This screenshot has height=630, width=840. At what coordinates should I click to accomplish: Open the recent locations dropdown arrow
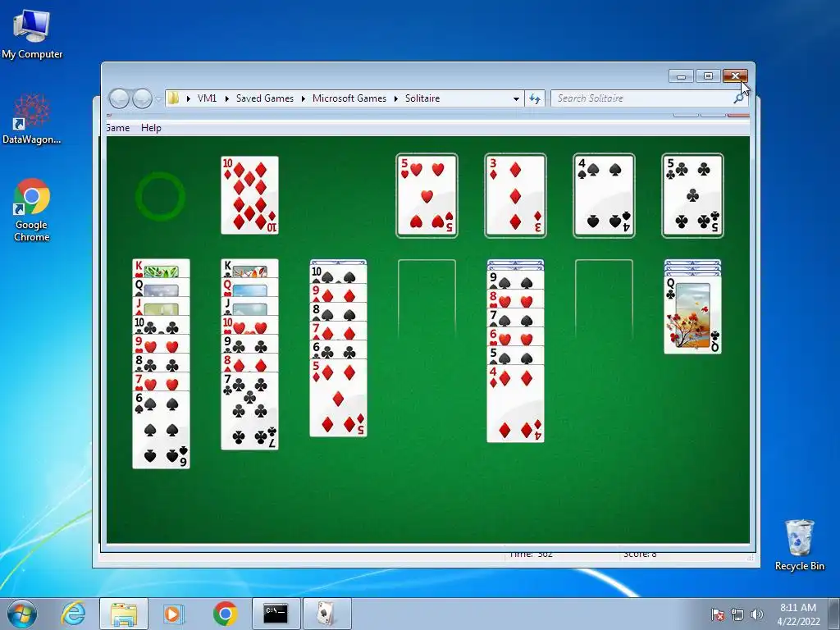click(x=158, y=98)
